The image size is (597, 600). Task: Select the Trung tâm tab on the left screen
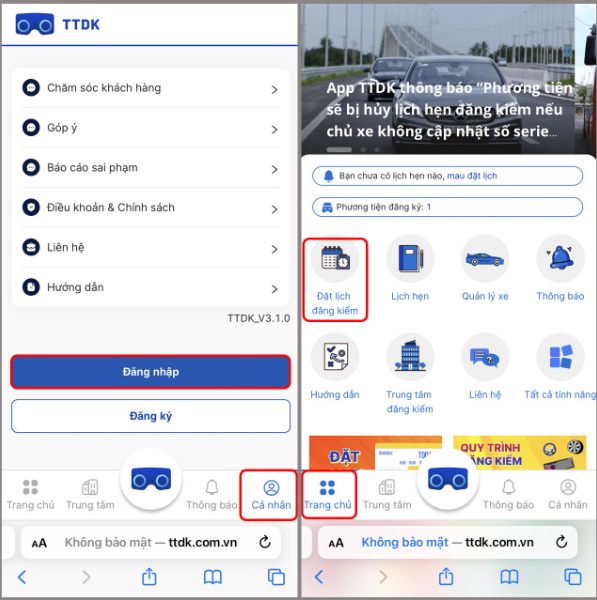90,495
